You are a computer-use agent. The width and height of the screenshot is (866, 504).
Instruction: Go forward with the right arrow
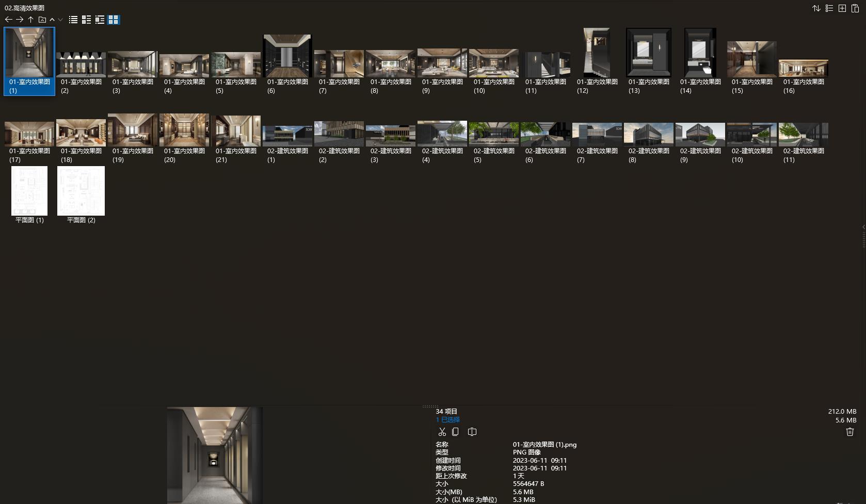[20, 20]
